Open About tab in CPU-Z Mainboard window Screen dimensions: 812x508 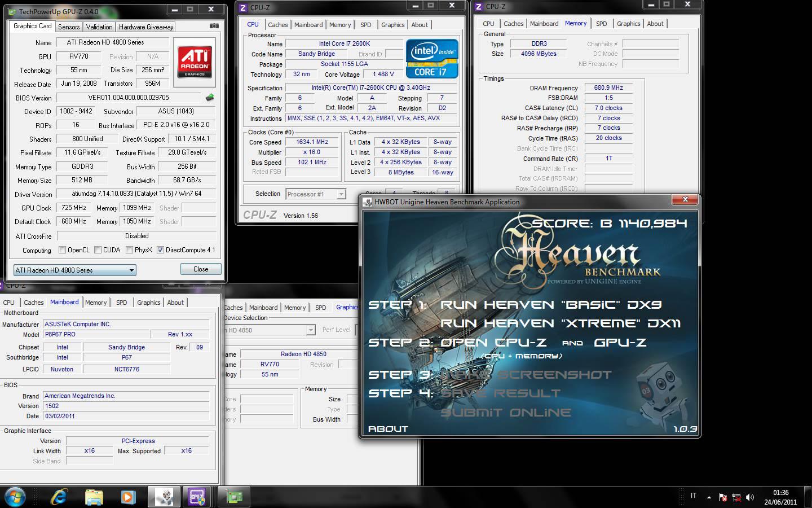[x=175, y=303]
